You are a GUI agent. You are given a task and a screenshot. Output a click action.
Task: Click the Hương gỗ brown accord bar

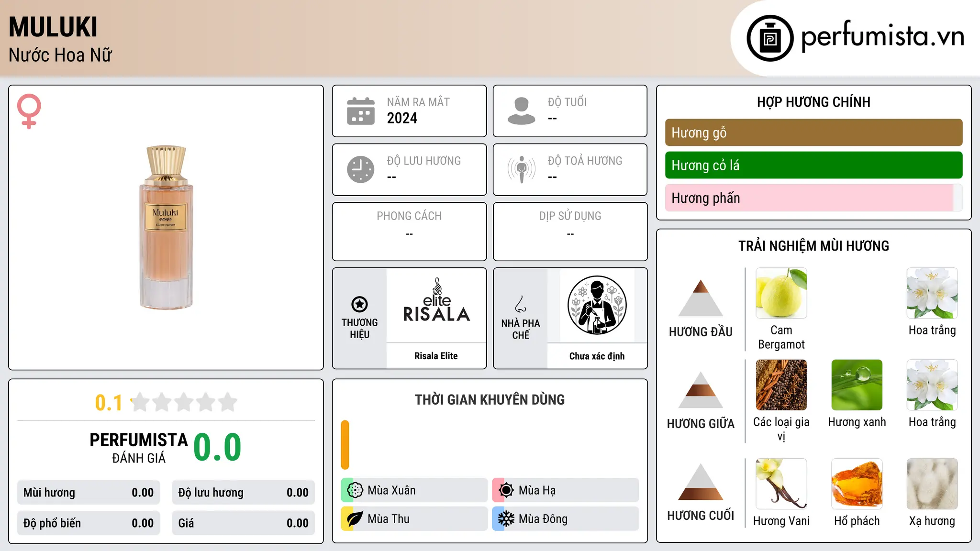point(813,132)
